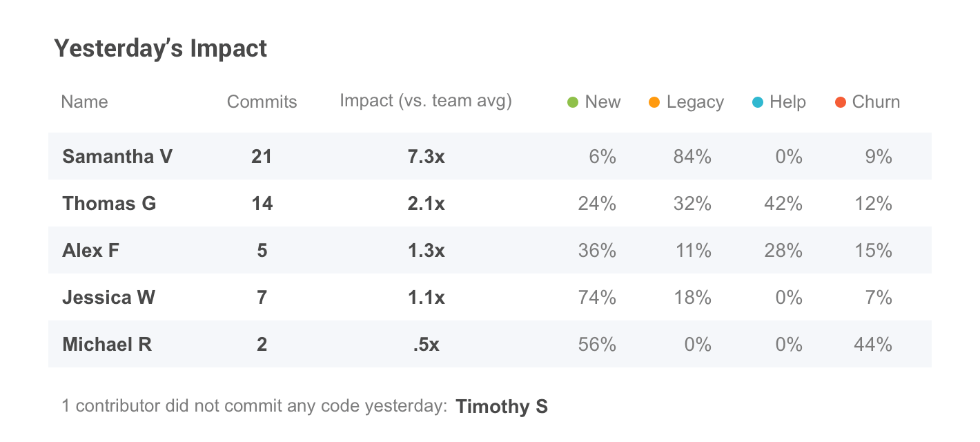The height and width of the screenshot is (442, 980).
Task: Click the Yesterday's Impact heading
Action: tap(160, 49)
